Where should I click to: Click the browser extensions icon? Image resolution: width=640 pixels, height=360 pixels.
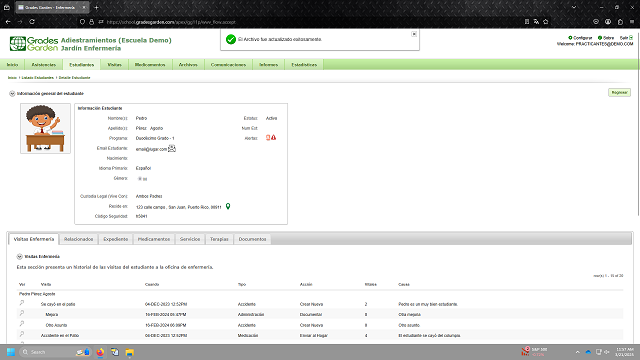[x=620, y=22]
